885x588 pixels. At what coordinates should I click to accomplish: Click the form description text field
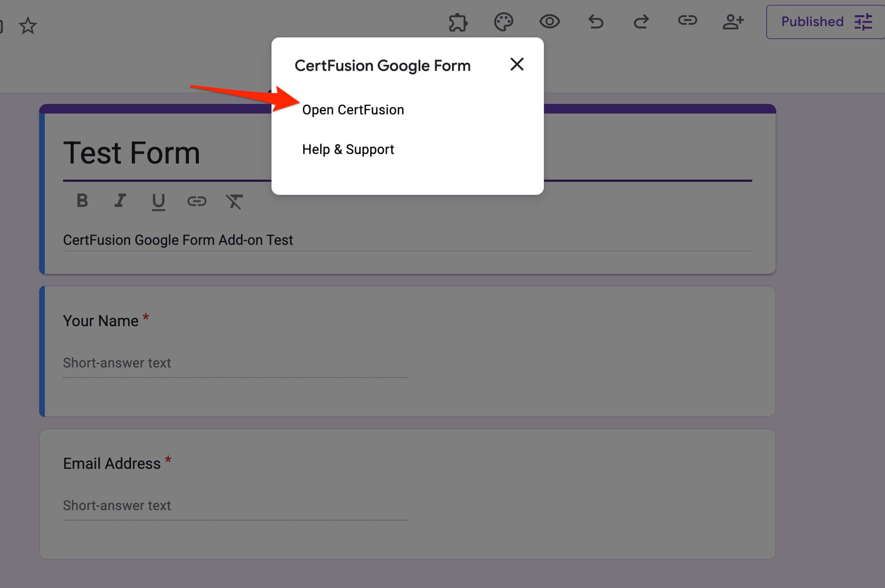tap(178, 240)
